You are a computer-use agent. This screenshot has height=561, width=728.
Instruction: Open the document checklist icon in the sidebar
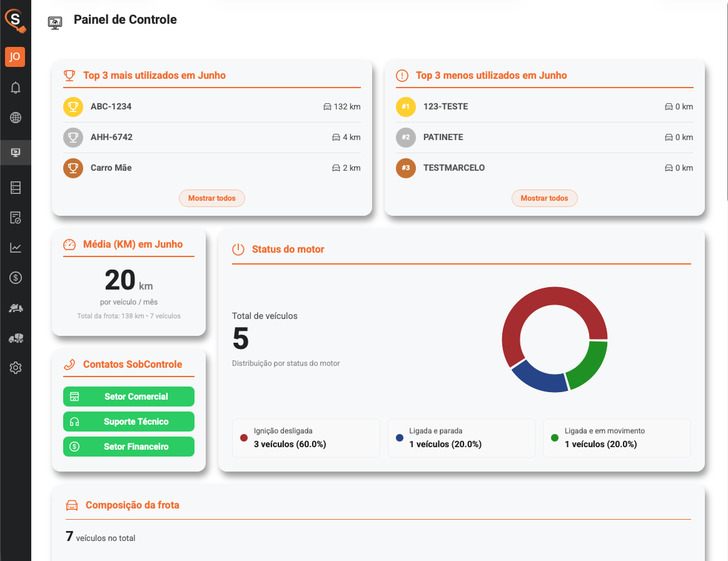click(x=15, y=218)
